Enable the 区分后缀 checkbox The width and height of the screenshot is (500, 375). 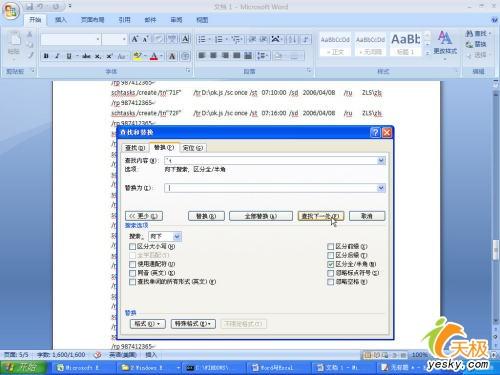click(x=330, y=256)
